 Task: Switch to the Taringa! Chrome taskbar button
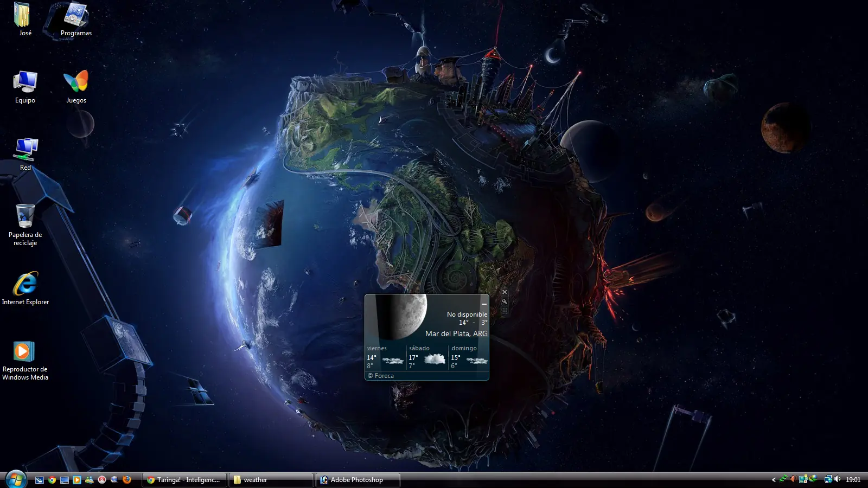[184, 480]
